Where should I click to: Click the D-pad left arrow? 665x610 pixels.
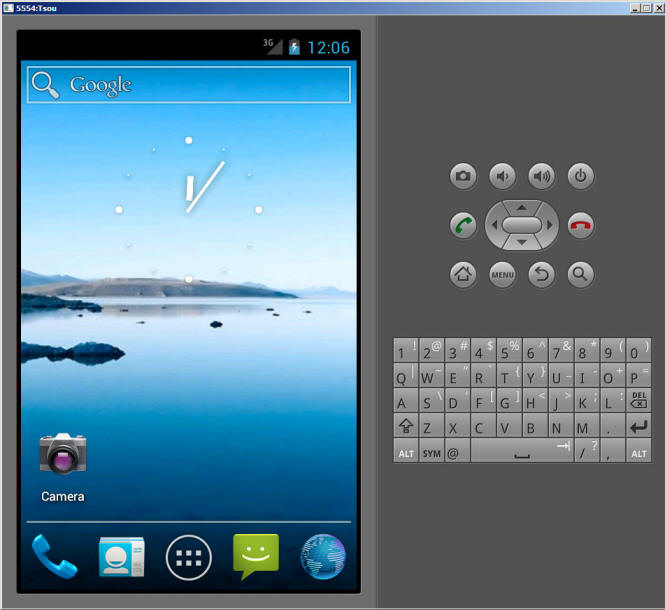[493, 225]
